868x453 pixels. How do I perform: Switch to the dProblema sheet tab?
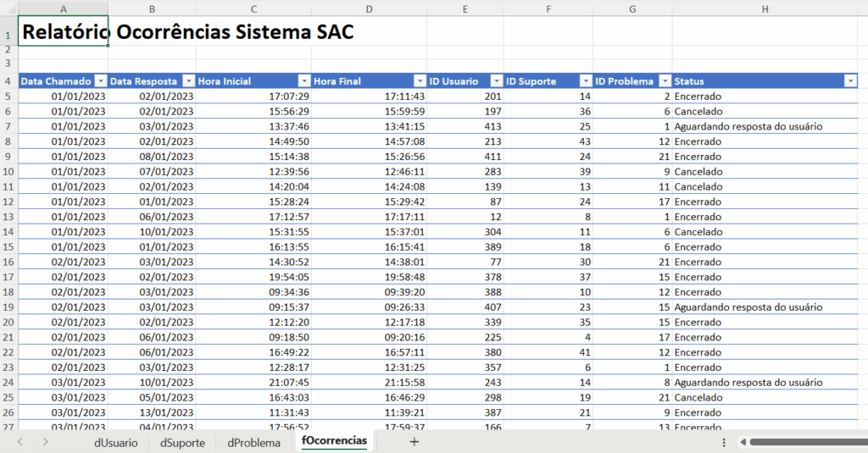point(253,443)
